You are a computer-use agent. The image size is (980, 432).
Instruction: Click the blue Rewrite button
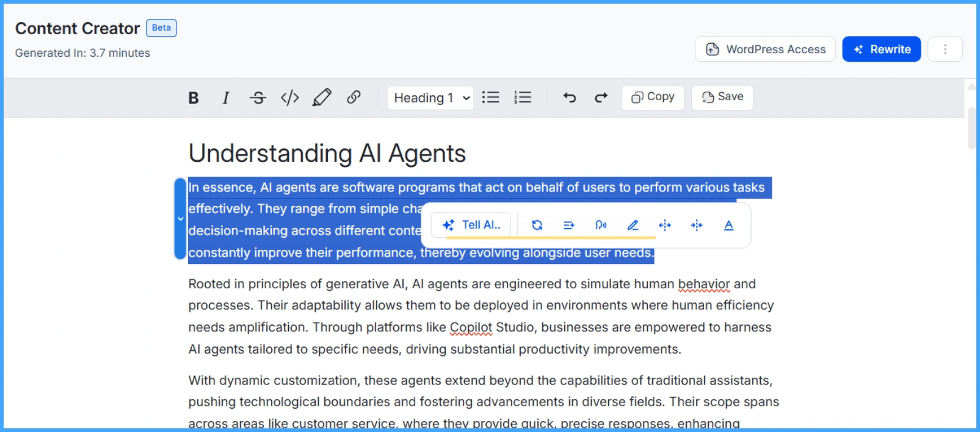[x=882, y=49]
